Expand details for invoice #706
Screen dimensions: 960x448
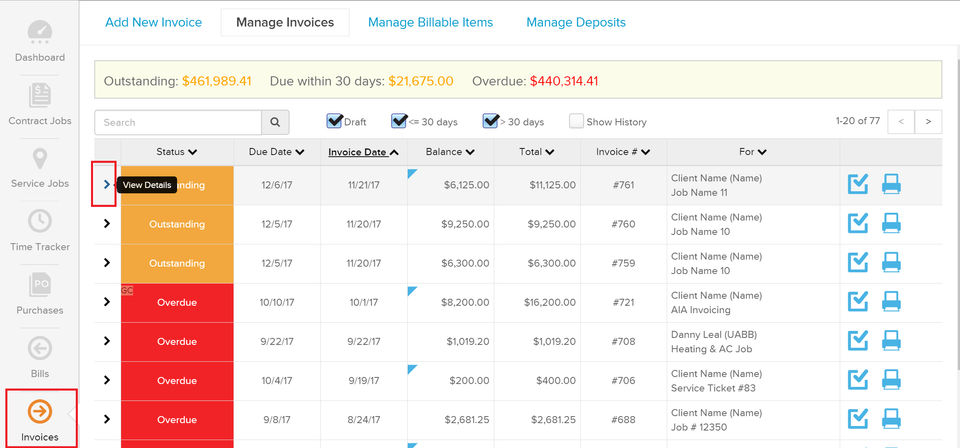tap(107, 380)
